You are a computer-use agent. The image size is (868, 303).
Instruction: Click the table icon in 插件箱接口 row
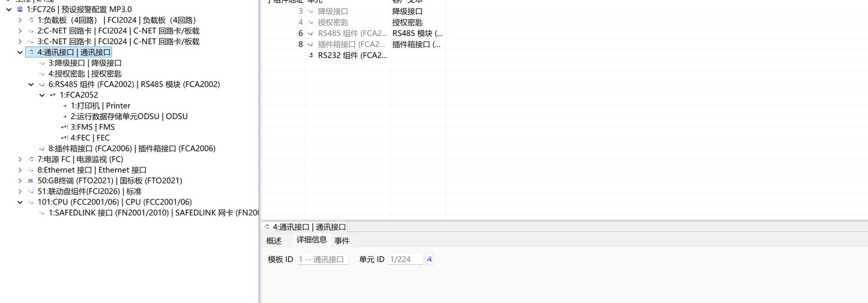click(311, 44)
